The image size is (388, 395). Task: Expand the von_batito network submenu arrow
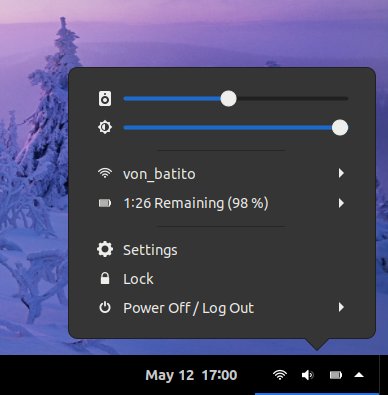pos(341,173)
